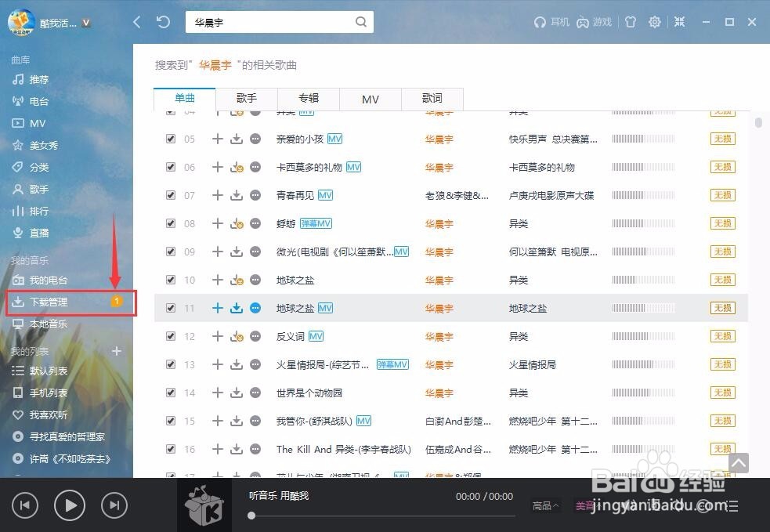This screenshot has height=532, width=770.
Task: Click 无损 lossless download for 蜉蝣
Action: tap(721, 223)
